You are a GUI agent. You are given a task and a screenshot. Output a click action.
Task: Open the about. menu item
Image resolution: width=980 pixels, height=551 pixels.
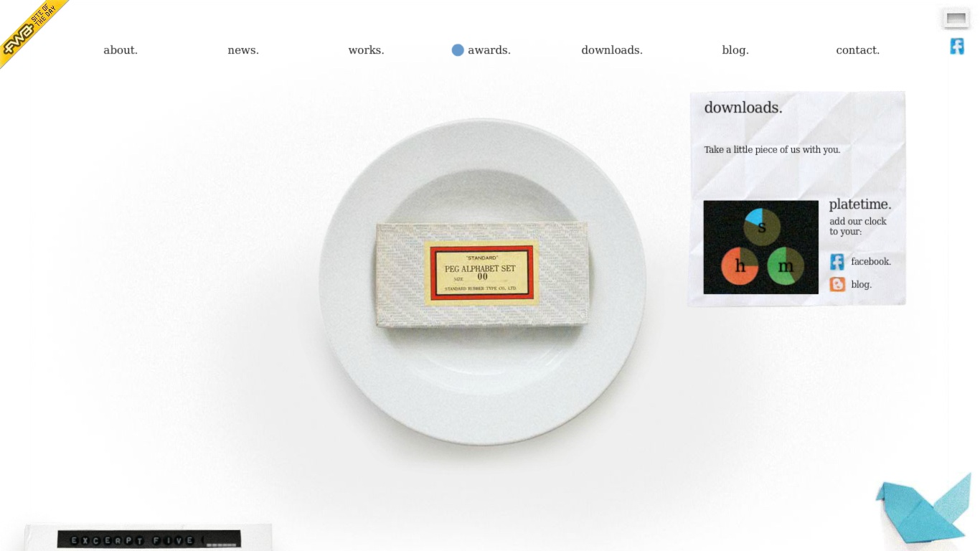[x=121, y=50]
